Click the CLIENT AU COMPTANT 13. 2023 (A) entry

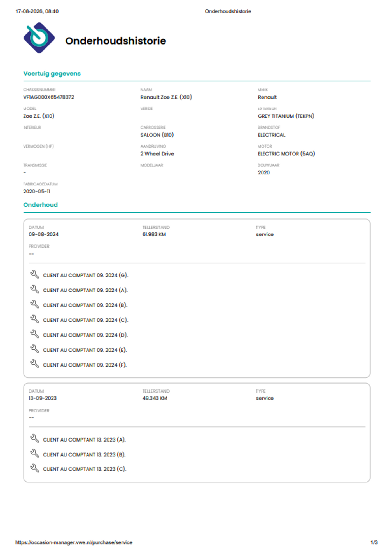(84, 440)
